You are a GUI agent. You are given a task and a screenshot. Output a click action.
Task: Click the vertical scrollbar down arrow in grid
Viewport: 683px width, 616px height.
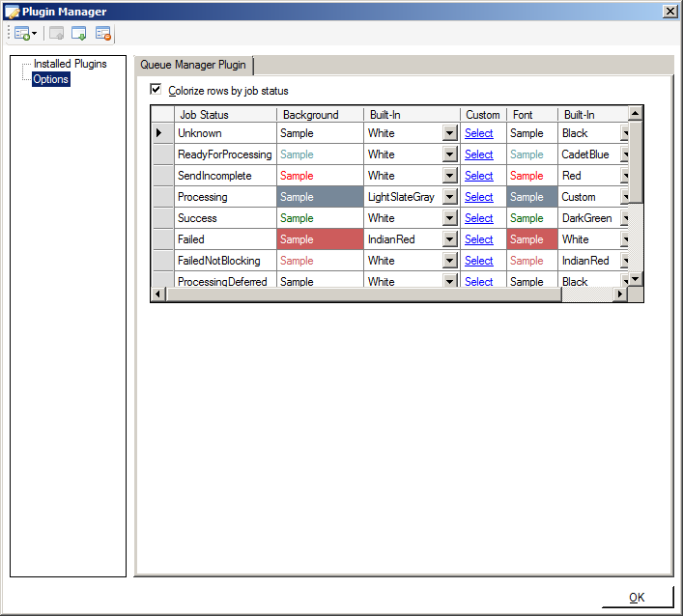(636, 279)
